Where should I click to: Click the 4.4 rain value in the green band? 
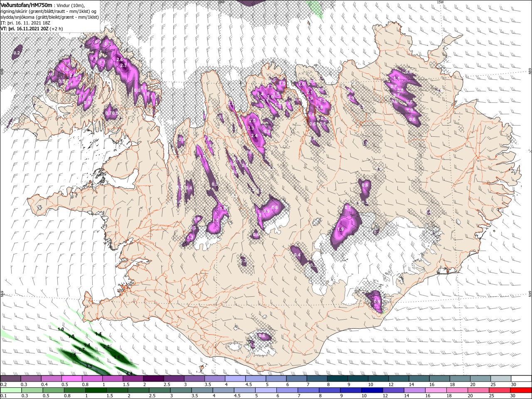click(129, 374)
